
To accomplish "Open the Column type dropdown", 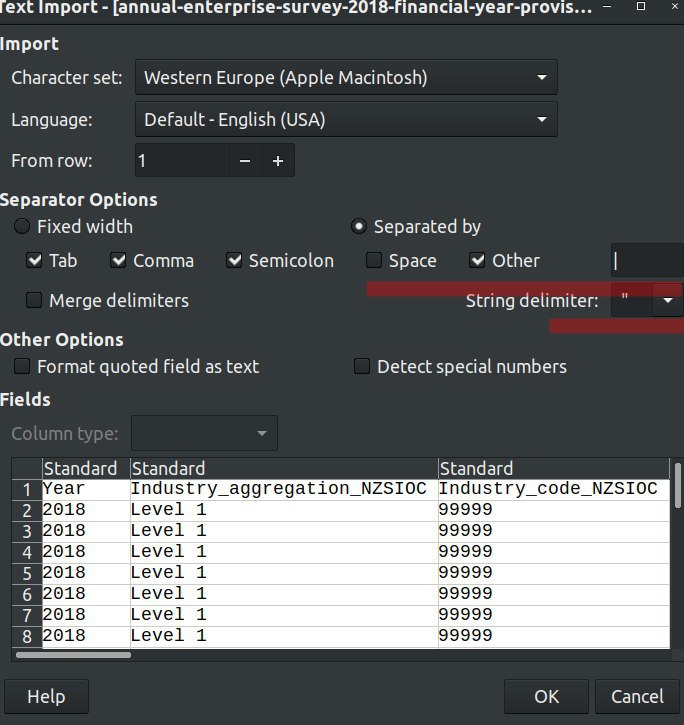I will coord(204,433).
